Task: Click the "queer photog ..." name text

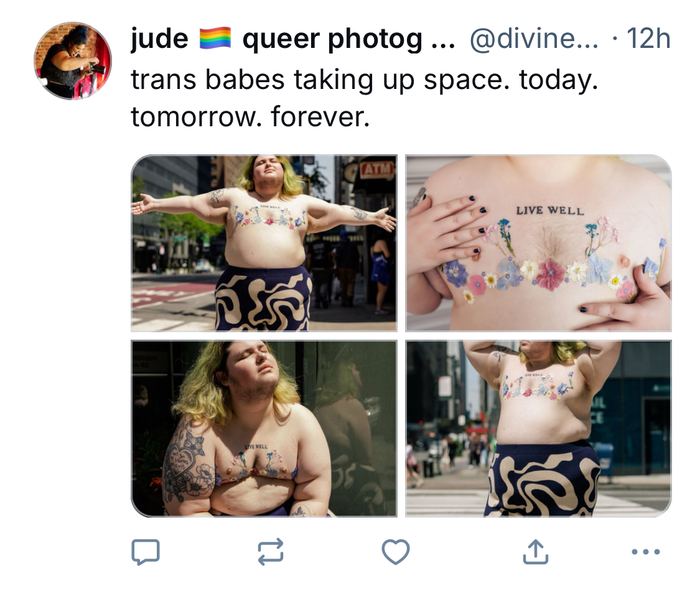Action: (x=348, y=39)
